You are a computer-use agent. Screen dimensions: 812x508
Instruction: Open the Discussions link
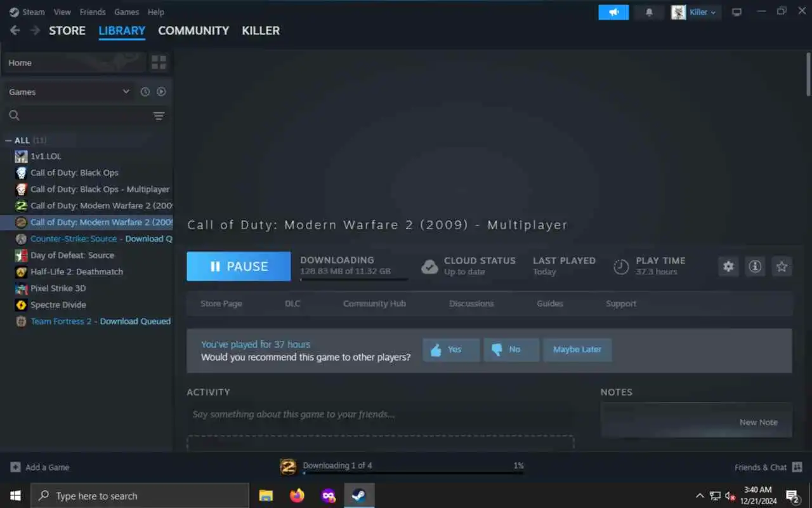click(471, 304)
